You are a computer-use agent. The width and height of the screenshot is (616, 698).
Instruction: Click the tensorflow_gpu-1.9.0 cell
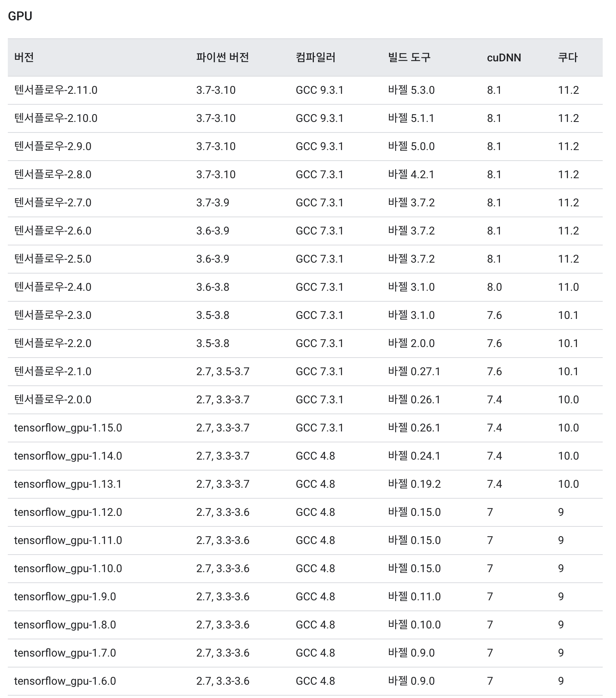pos(65,597)
